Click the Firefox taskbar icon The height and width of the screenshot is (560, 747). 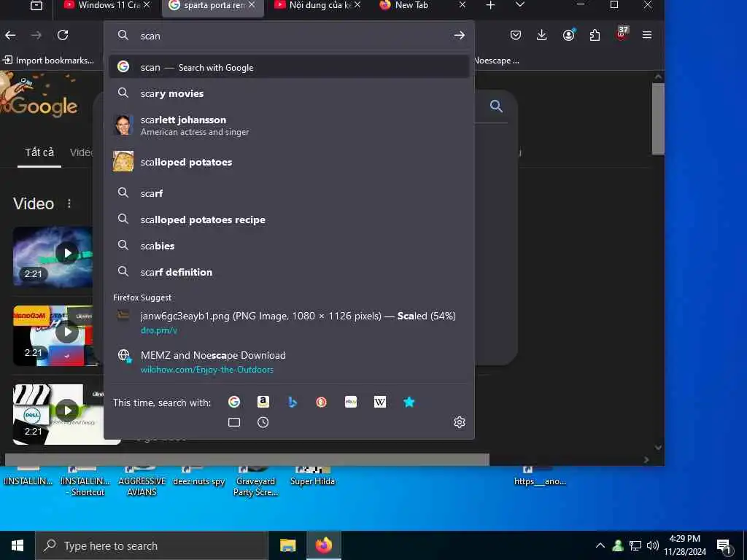pyautogui.click(x=323, y=545)
